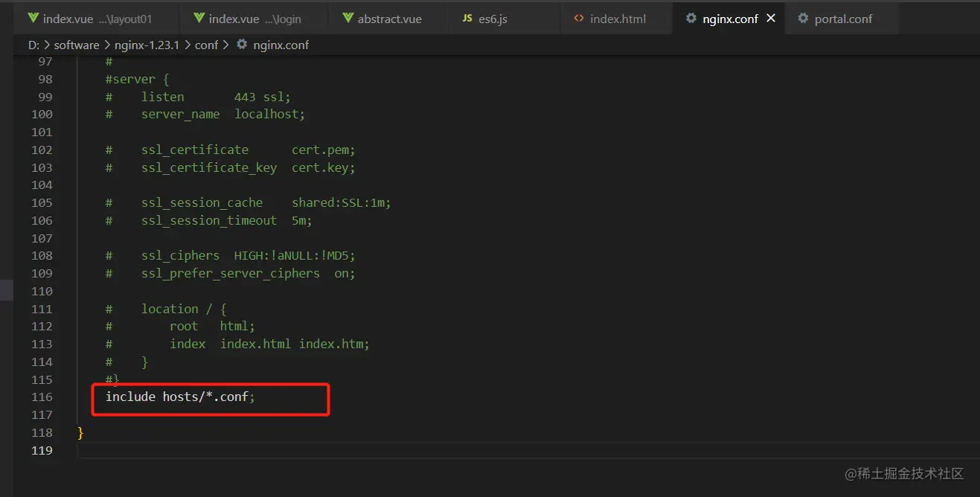Open the es6.js tab
The image size is (980, 497).
point(505,19)
